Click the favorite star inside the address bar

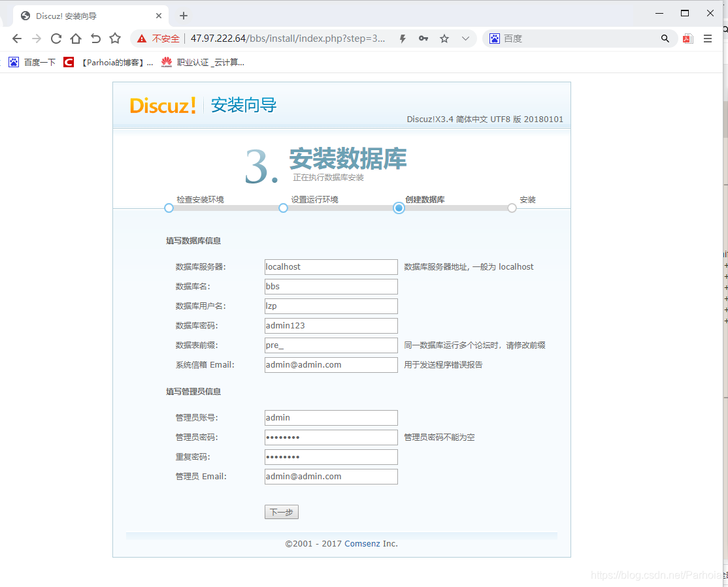[444, 39]
